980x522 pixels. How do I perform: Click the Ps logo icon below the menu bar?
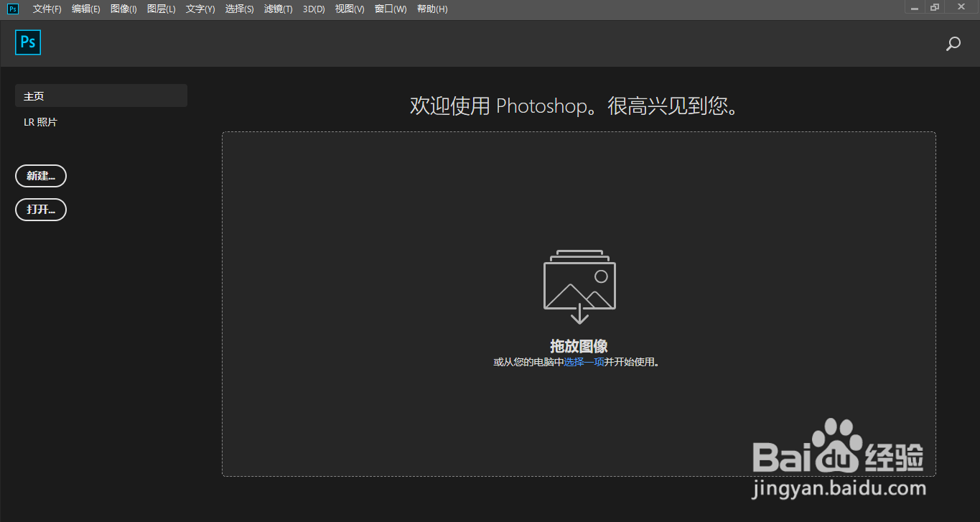(27, 42)
